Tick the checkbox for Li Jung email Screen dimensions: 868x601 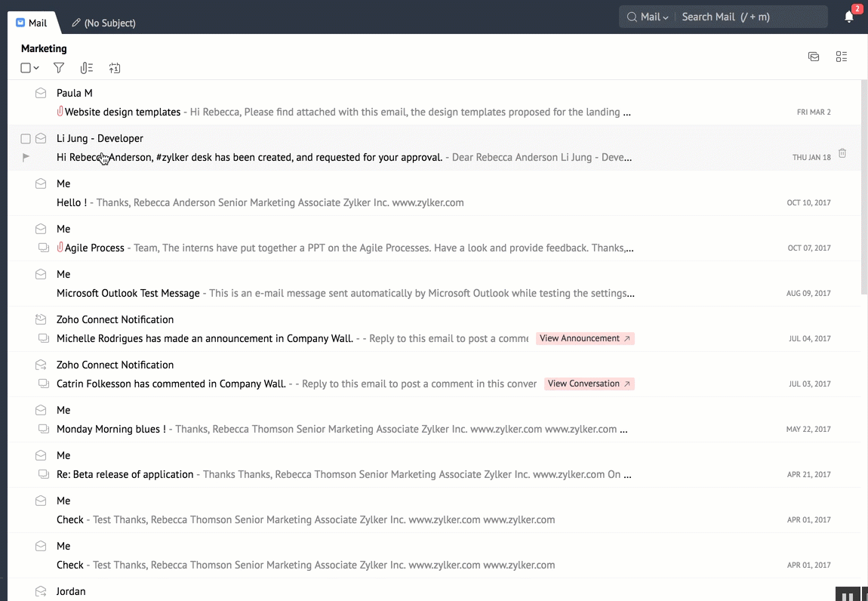point(26,139)
